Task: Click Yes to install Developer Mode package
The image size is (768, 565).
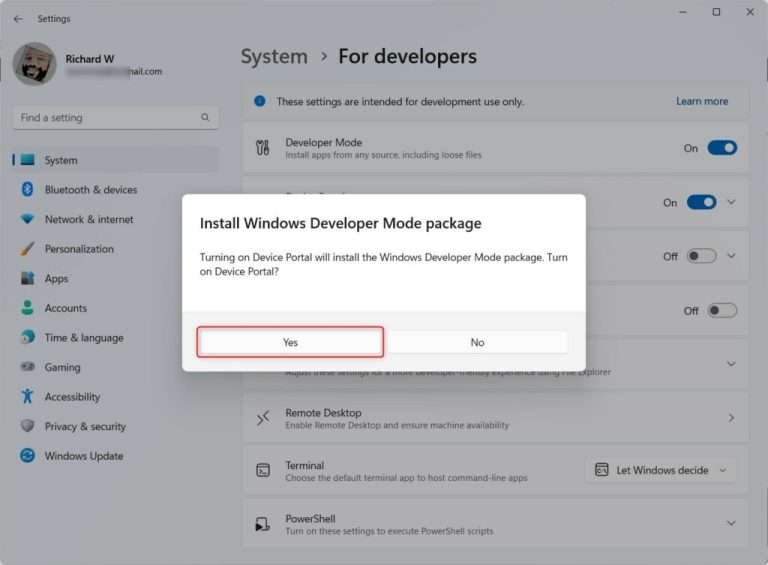Action: [x=290, y=342]
